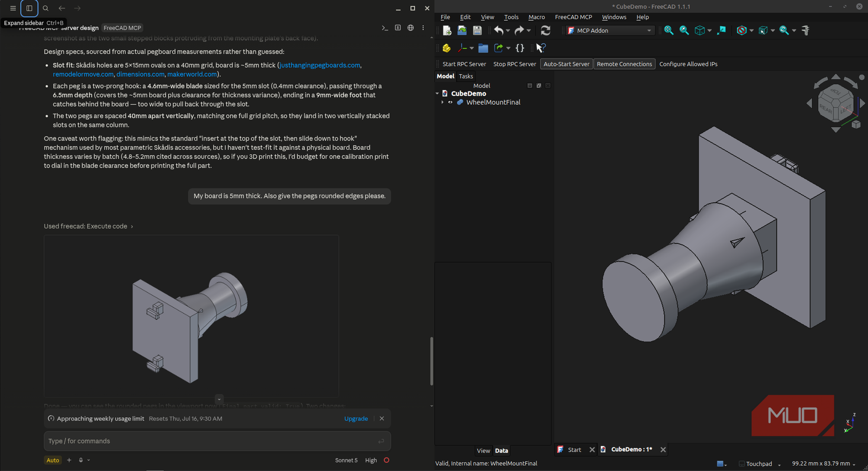Open makerworld.com link
868x471 pixels.
(192, 74)
